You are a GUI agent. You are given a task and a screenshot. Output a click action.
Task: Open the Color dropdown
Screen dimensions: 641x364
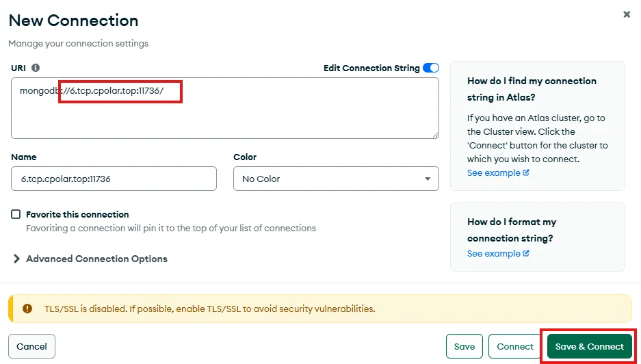tap(336, 179)
